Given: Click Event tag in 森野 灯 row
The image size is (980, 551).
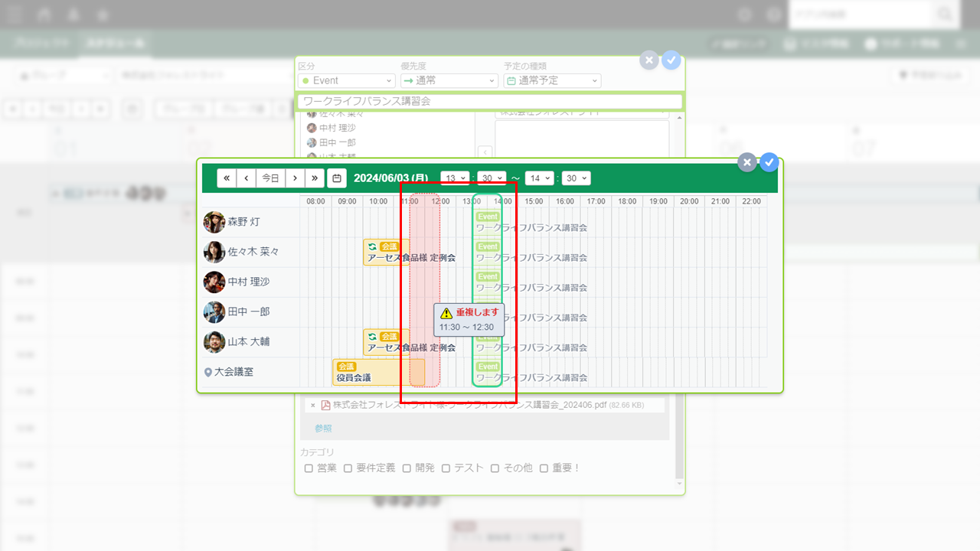Looking at the screenshot, I should pos(487,217).
